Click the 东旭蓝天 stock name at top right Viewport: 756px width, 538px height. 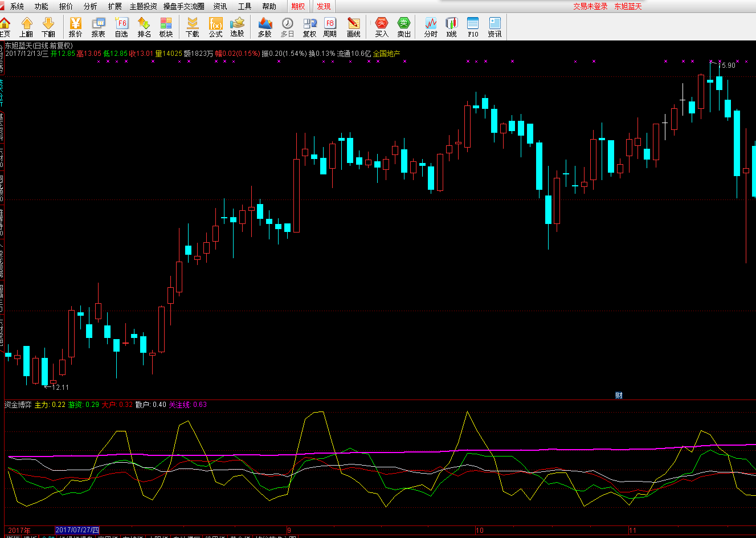coord(628,6)
